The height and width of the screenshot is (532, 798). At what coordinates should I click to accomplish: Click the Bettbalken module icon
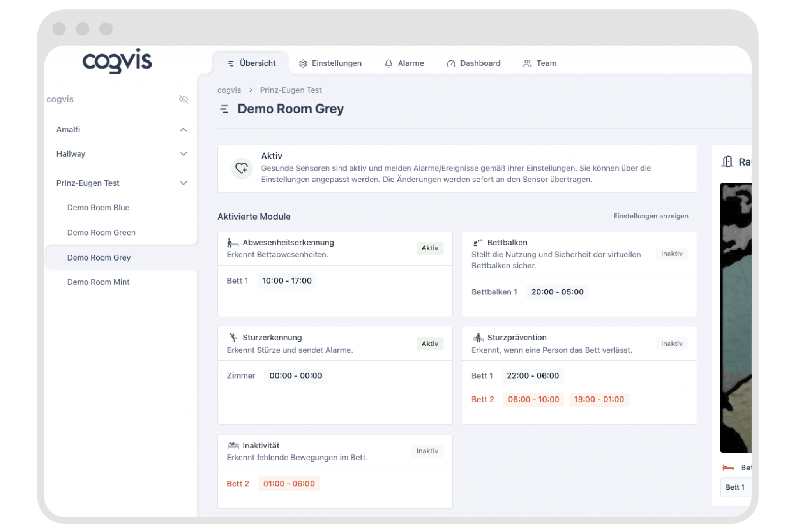tap(478, 243)
